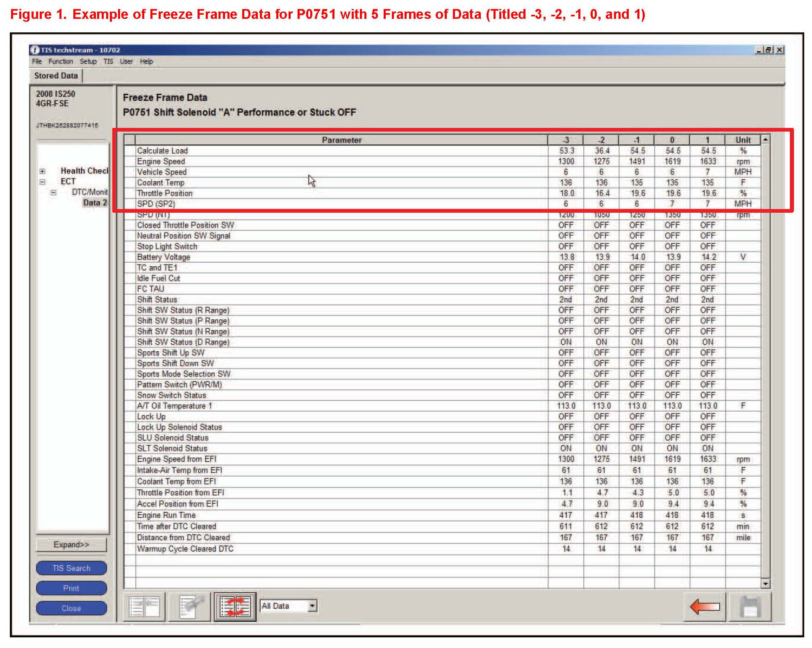Click the red back arrow button
The width and height of the screenshot is (812, 648).
705,606
